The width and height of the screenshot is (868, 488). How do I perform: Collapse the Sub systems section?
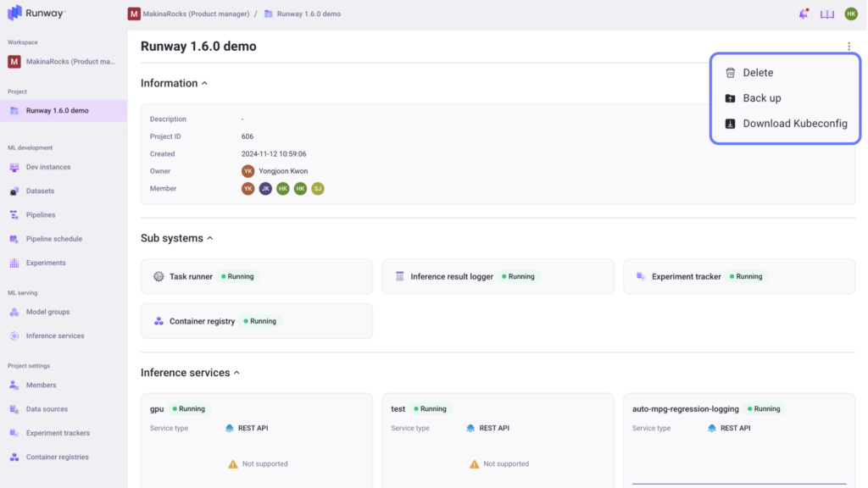tap(210, 238)
